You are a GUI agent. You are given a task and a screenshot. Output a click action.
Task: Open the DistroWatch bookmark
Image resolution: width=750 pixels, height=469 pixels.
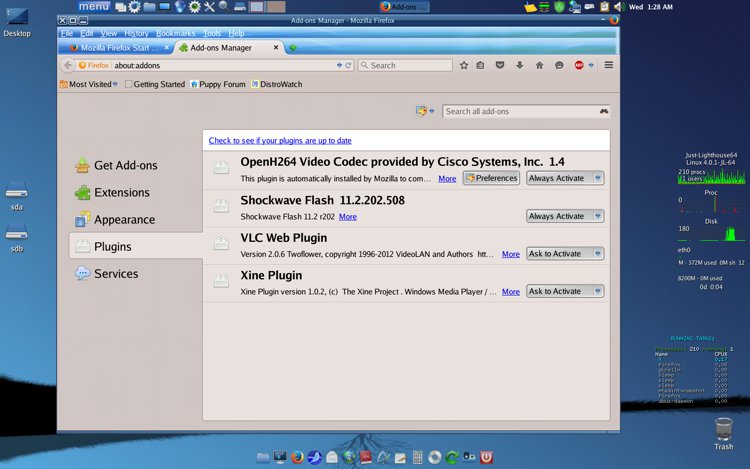click(x=276, y=84)
